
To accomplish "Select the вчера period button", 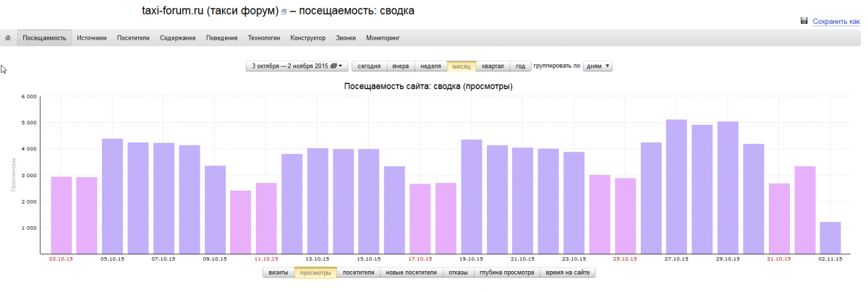I will click(401, 66).
